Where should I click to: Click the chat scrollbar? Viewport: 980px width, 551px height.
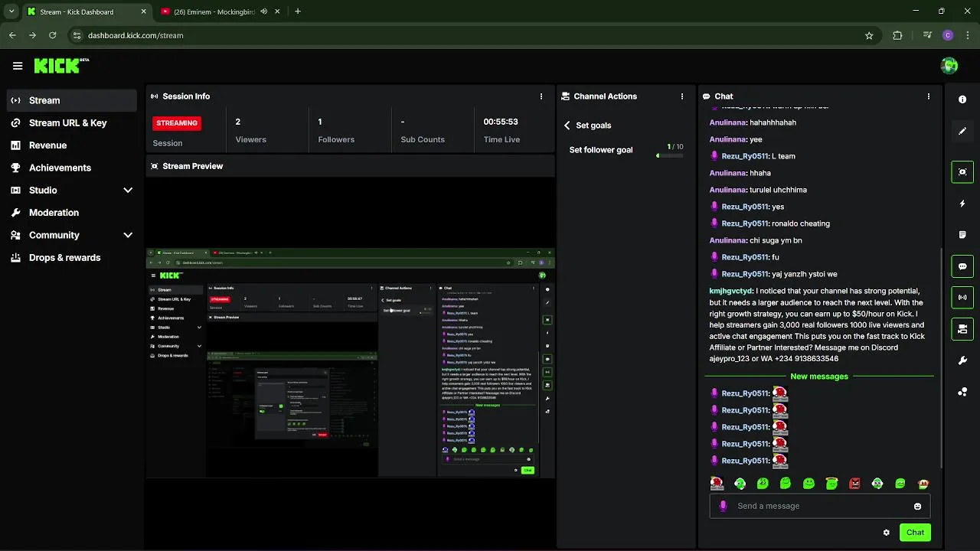click(941, 360)
